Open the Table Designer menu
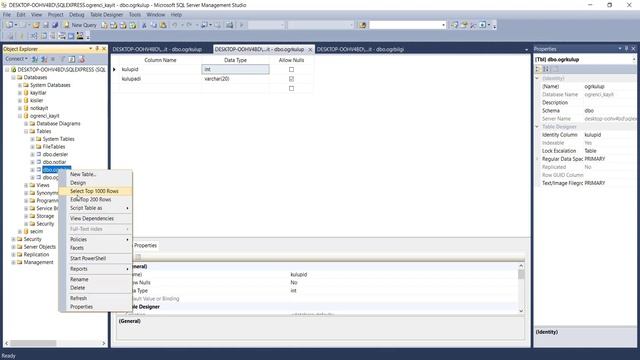Viewport: 640px width, 360px height. tap(106, 15)
